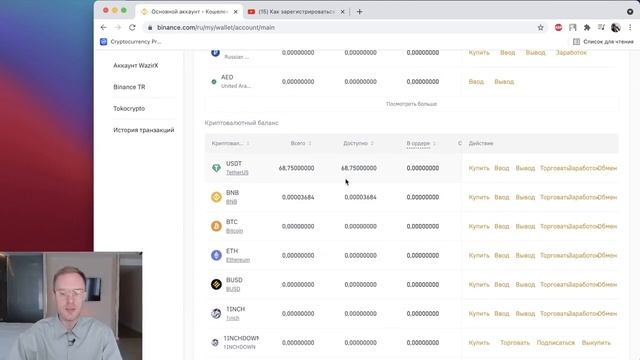Click the ETH Ethereum coin icon
The width and height of the screenshot is (640, 360).
click(x=216, y=255)
